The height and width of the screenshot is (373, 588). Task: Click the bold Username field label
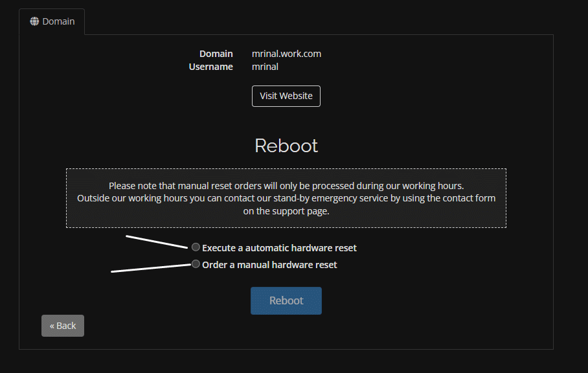(210, 67)
